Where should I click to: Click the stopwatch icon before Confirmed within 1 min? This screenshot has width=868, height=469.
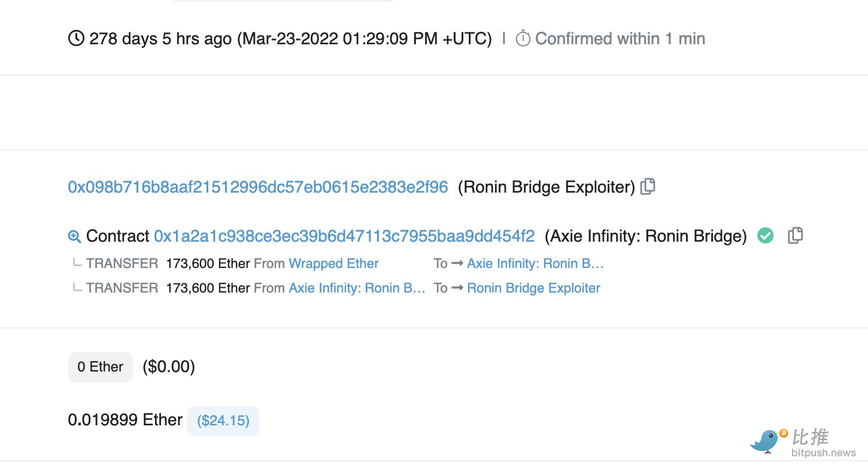(523, 39)
